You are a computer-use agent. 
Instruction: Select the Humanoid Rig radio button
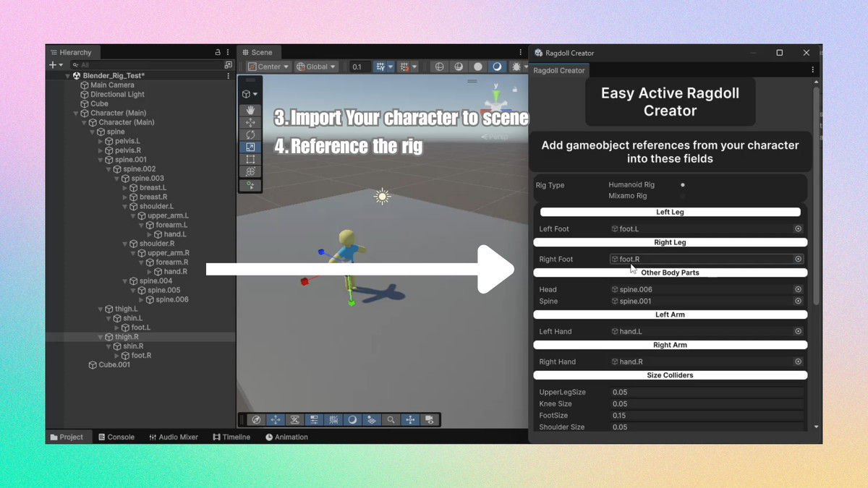pyautogui.click(x=682, y=185)
